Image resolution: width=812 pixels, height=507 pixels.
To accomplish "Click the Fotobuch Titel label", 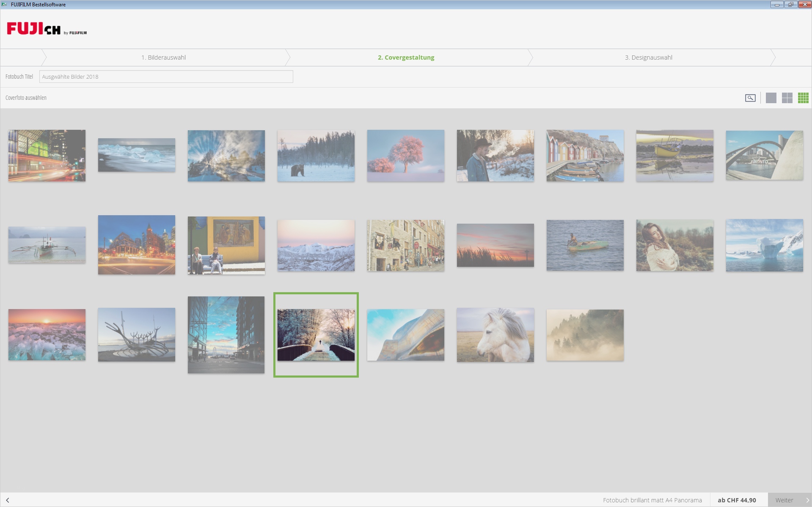I will click(19, 77).
